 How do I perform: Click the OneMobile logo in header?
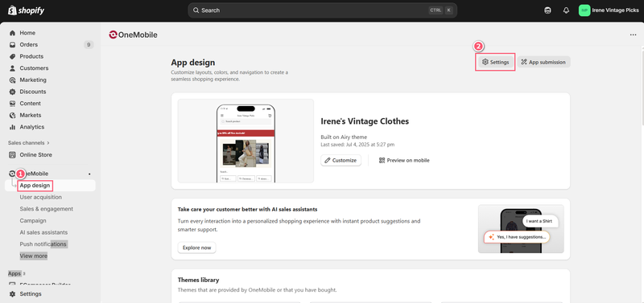[133, 35]
